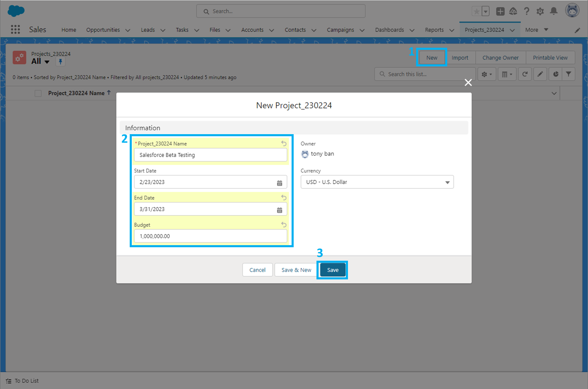Open the Trailhead guidance icon
Viewport: 588px width, 389px height.
tap(513, 11)
